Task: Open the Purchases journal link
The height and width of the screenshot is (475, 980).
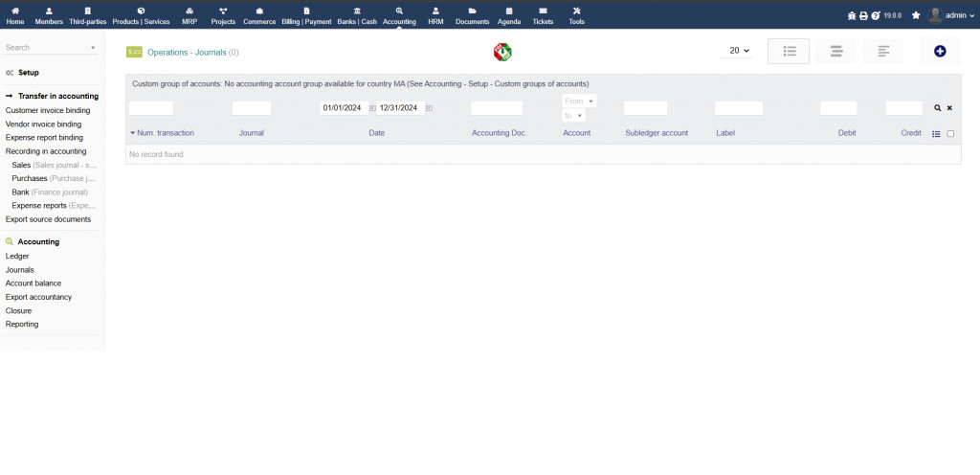Action: point(54,178)
